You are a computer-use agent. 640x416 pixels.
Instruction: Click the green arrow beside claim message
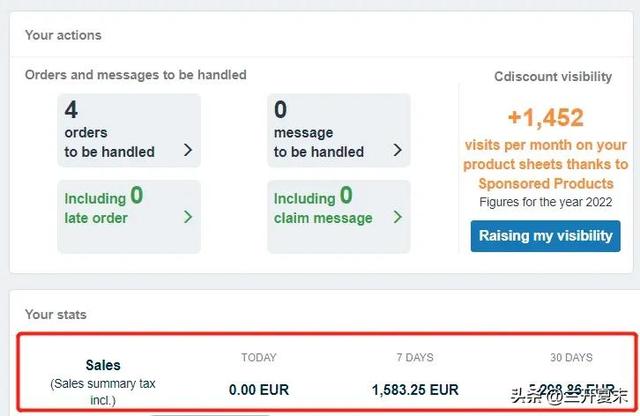click(397, 217)
